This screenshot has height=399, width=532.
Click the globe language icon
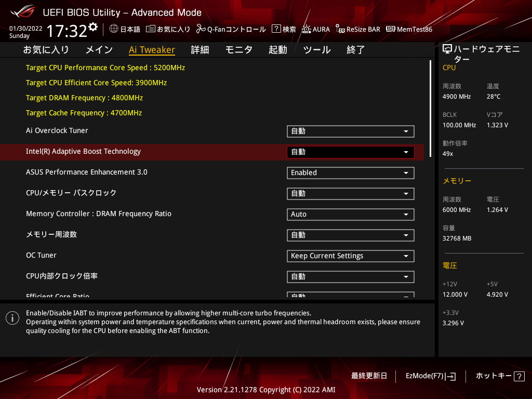point(114,29)
